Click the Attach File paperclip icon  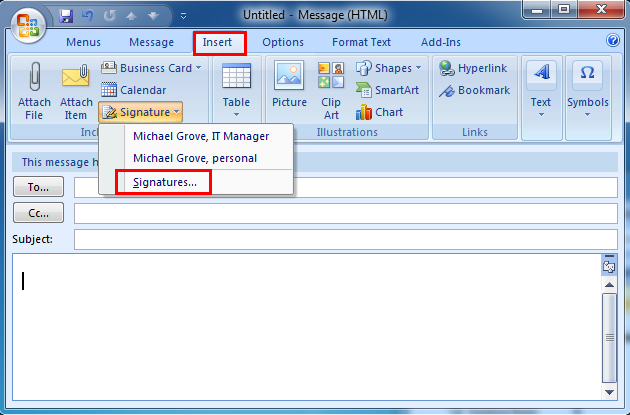34,78
